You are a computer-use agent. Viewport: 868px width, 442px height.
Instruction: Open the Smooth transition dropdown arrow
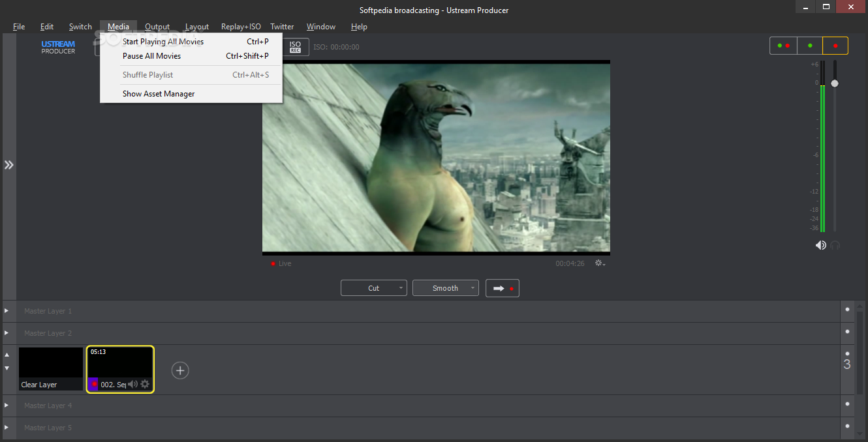coord(473,288)
